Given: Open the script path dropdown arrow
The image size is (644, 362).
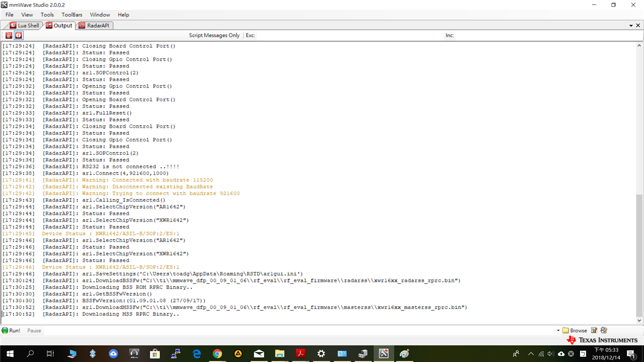Looking at the screenshot, I should pos(558,331).
